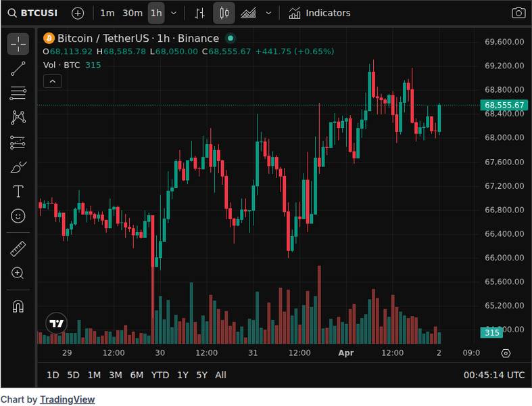Click the 69,600.00 price scale label
The width and height of the screenshot is (532, 406).
[x=504, y=42]
